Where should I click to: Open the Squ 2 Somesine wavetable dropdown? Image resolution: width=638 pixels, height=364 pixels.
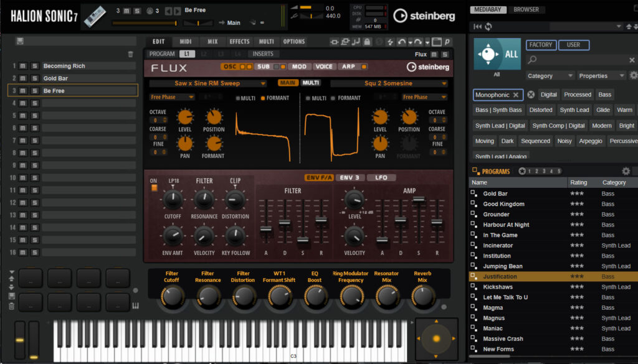389,83
